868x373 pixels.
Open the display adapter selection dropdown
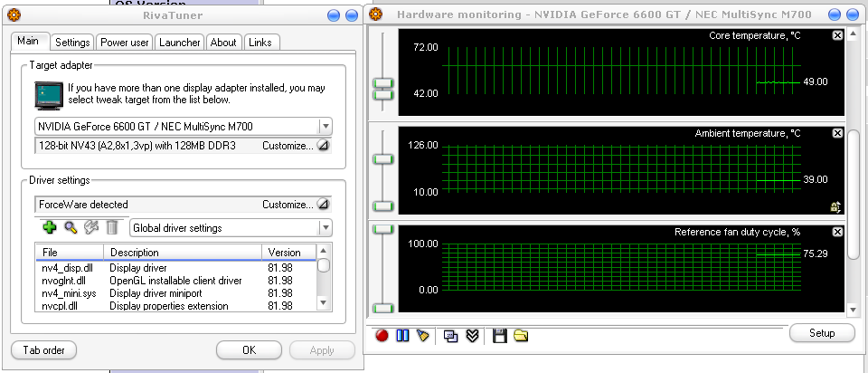[x=325, y=127]
